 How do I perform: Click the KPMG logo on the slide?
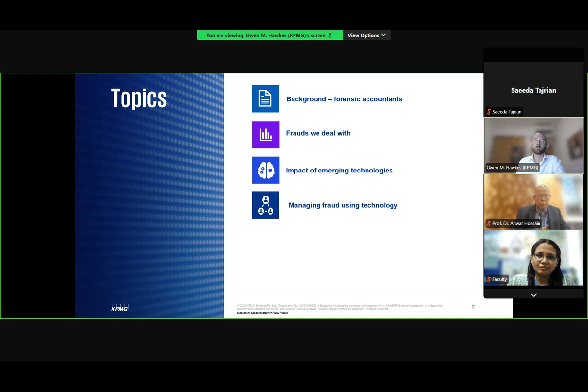pos(120,308)
